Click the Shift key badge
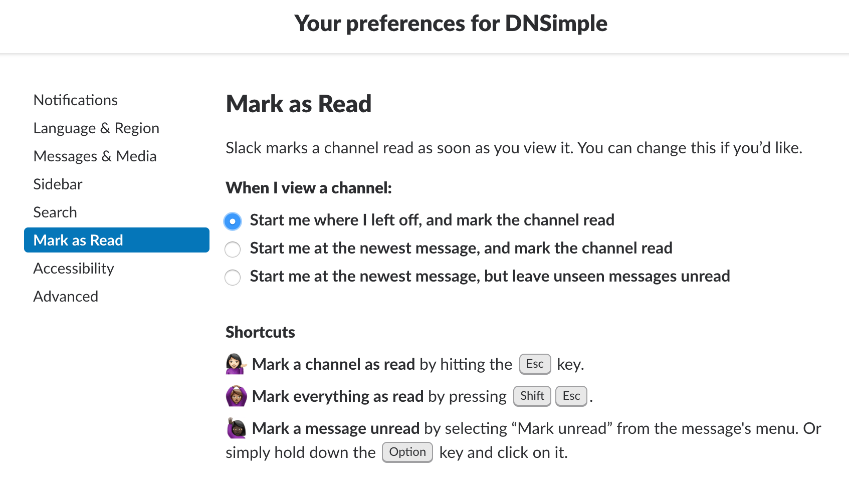 coord(532,396)
